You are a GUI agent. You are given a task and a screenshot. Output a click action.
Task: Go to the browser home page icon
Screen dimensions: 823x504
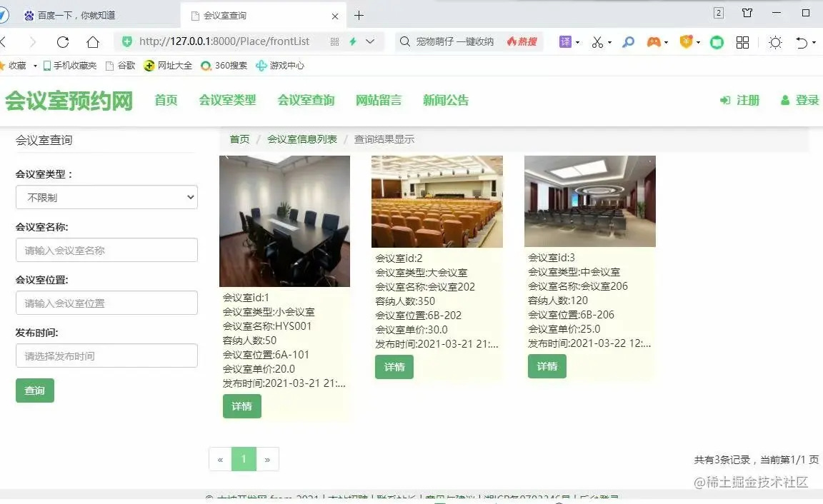point(93,42)
